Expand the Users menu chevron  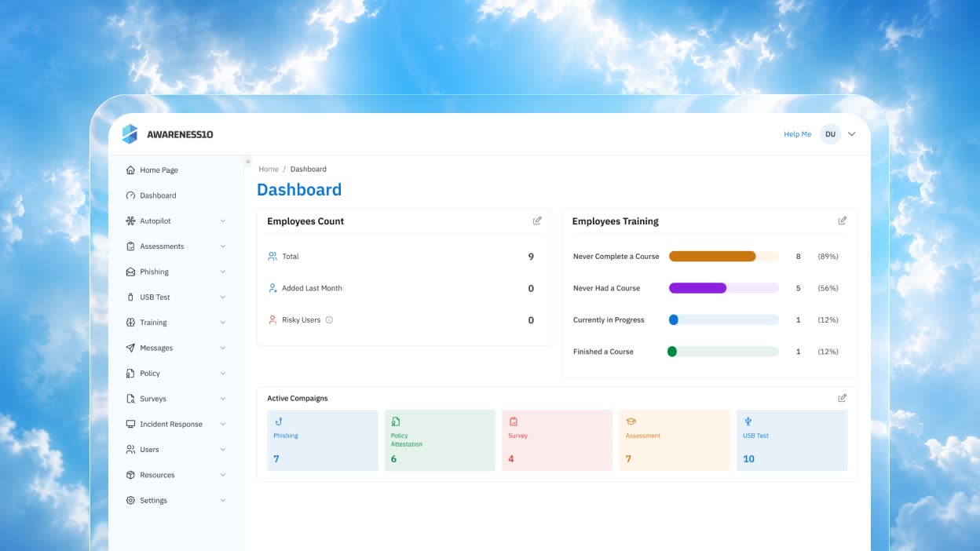coord(222,450)
